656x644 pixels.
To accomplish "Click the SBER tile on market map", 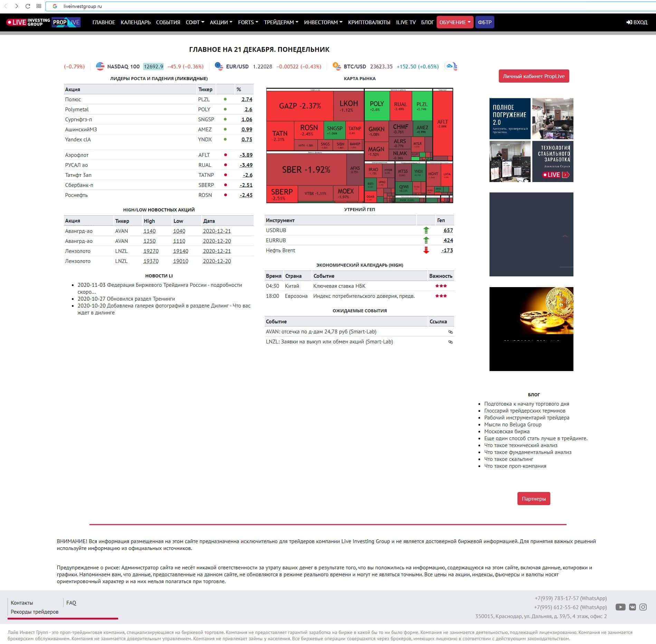I will [x=306, y=169].
